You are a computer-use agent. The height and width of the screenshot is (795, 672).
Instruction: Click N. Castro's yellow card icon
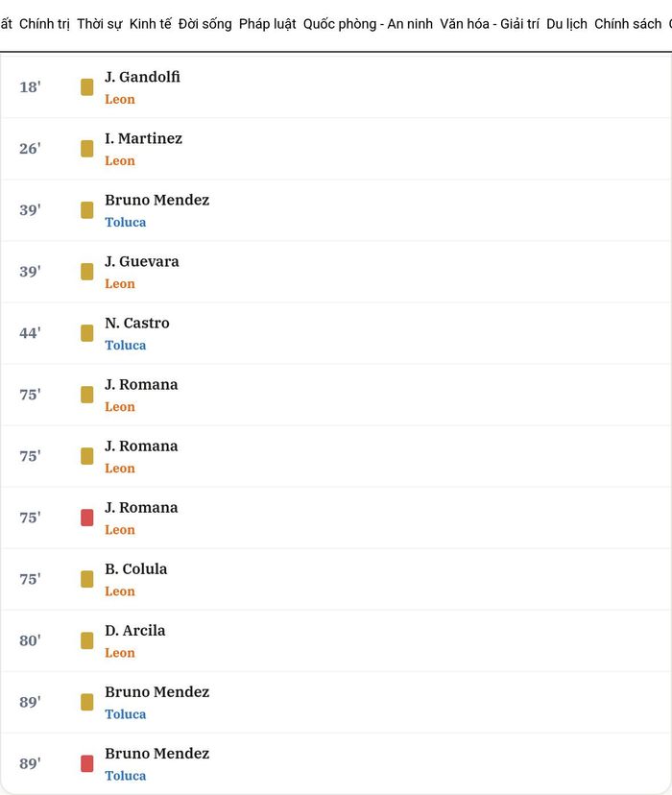[87, 333]
